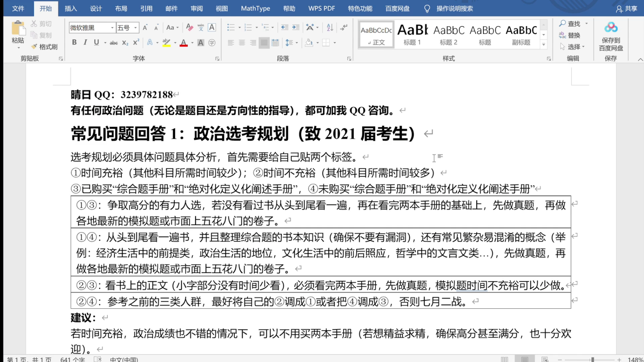Collapse the ribbon arrow

640,59
